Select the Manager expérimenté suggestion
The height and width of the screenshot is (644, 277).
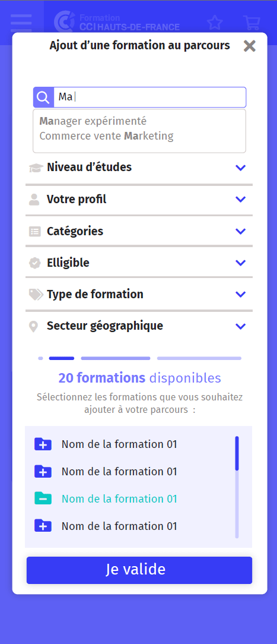pos(93,121)
